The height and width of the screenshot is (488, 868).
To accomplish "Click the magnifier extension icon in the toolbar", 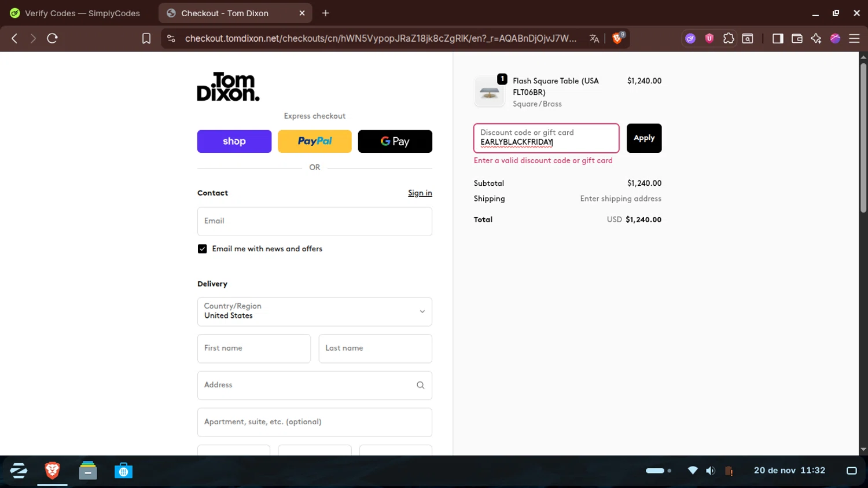I will click(x=748, y=38).
